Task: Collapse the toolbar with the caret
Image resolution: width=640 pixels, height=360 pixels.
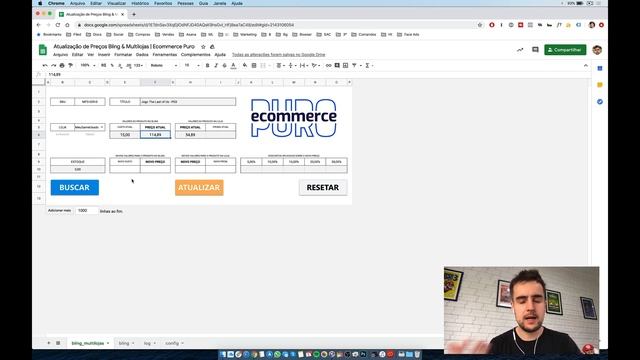Action: [586, 65]
